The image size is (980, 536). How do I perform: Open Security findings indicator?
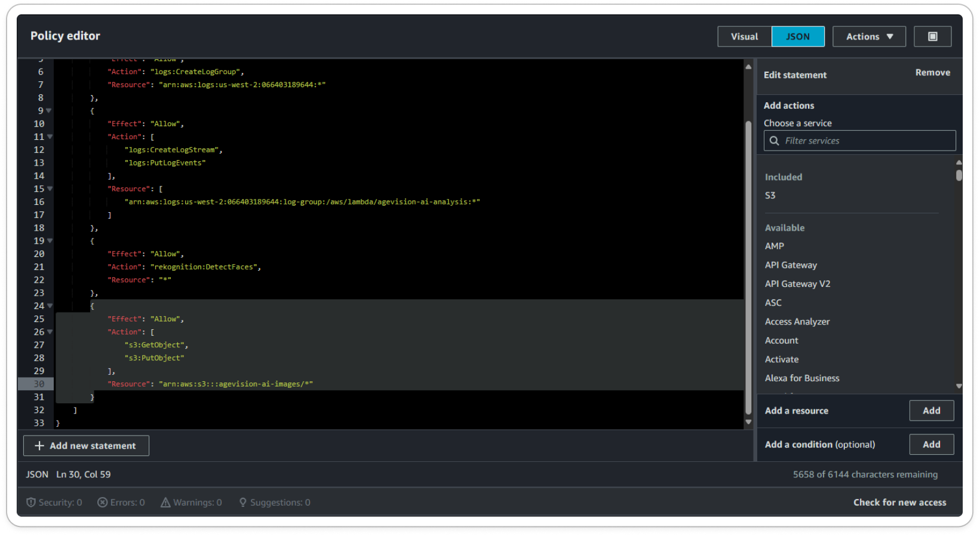coord(54,503)
